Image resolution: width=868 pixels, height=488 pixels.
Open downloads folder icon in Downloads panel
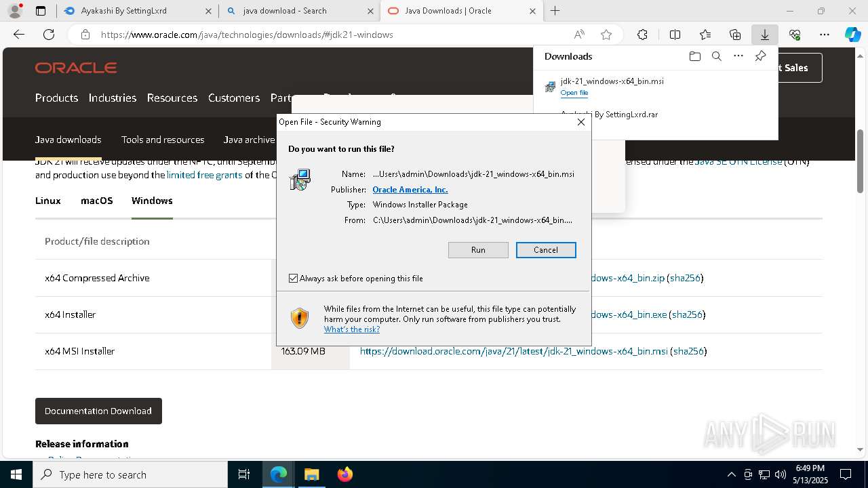(694, 56)
